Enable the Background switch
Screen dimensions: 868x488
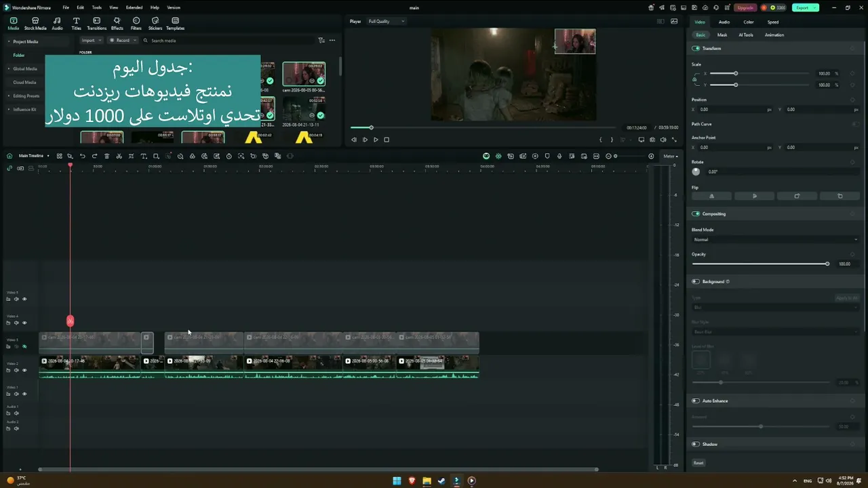click(696, 282)
